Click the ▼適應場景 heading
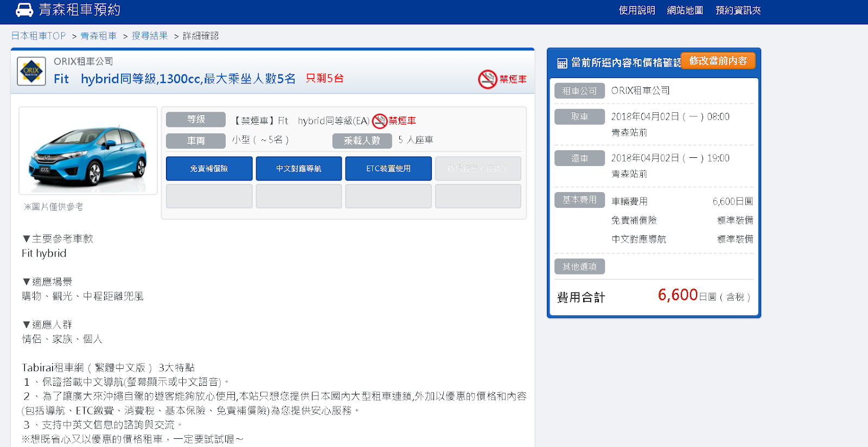 [x=47, y=282]
